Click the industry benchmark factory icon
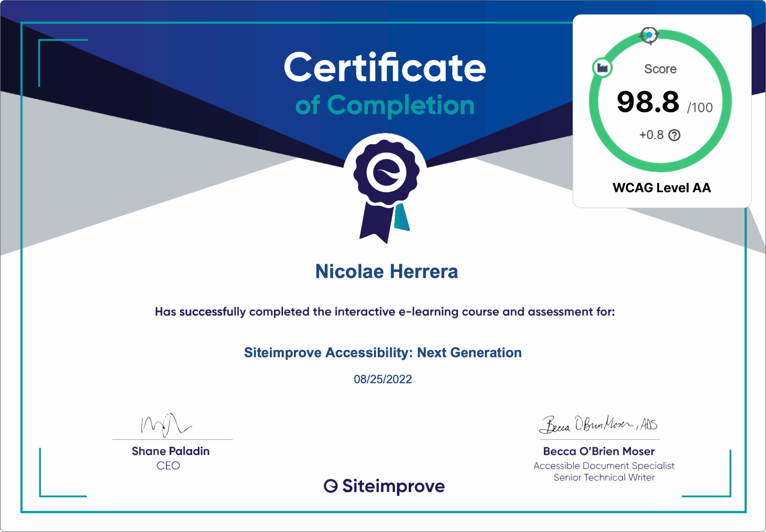This screenshot has width=766, height=532. point(602,68)
